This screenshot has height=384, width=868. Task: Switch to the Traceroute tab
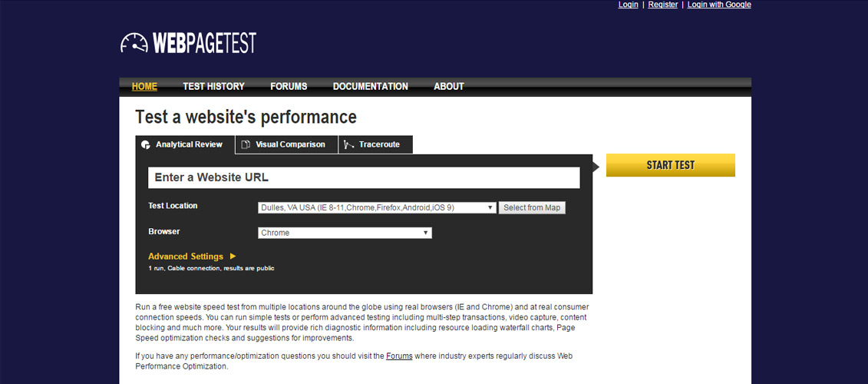375,144
